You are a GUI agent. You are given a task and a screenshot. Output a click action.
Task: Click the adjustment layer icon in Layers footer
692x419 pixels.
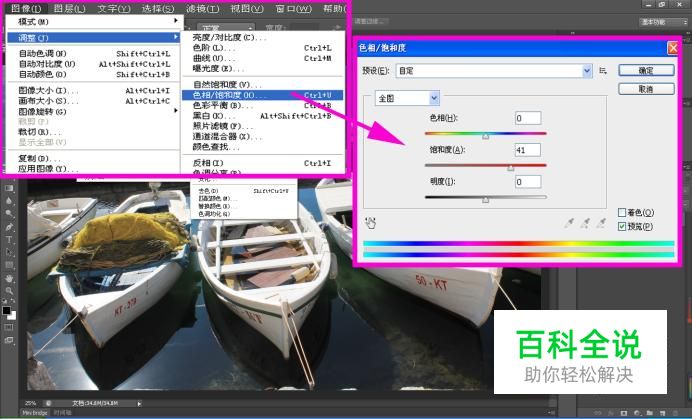coord(637,413)
